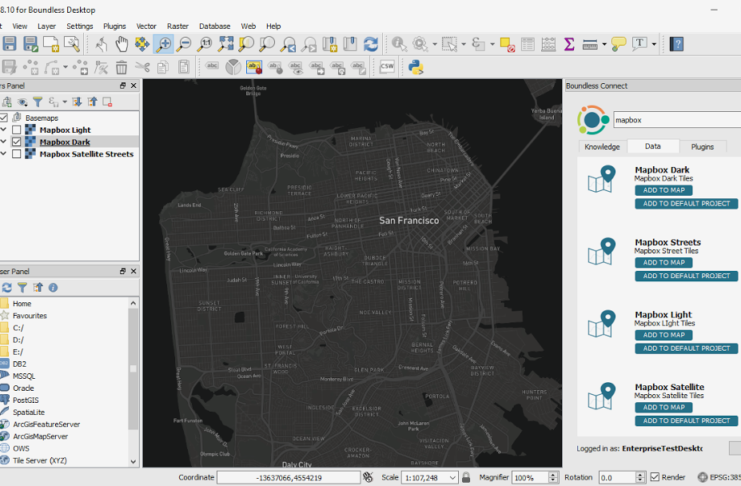Image resolution: width=741 pixels, height=486 pixels.
Task: Click the Delete Selected trash icon
Action: pos(121,67)
